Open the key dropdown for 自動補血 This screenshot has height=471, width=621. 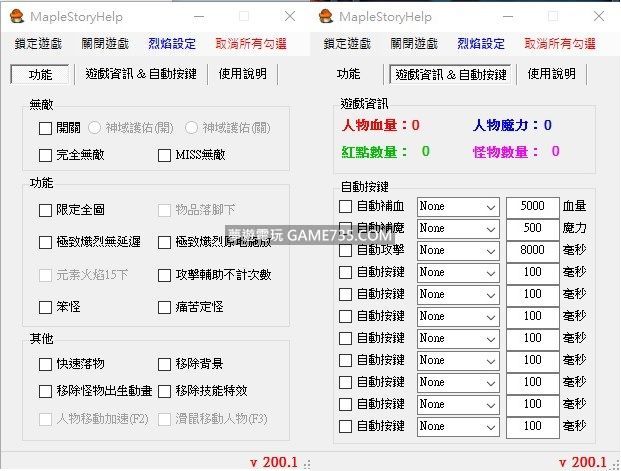[458, 207]
